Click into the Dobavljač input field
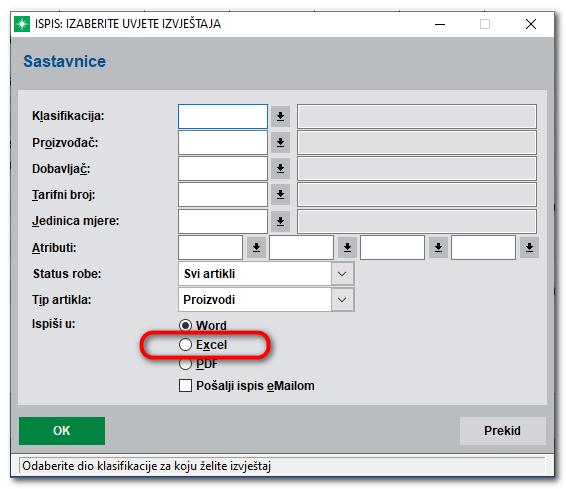Screen dimensions: 566x489 [223, 169]
